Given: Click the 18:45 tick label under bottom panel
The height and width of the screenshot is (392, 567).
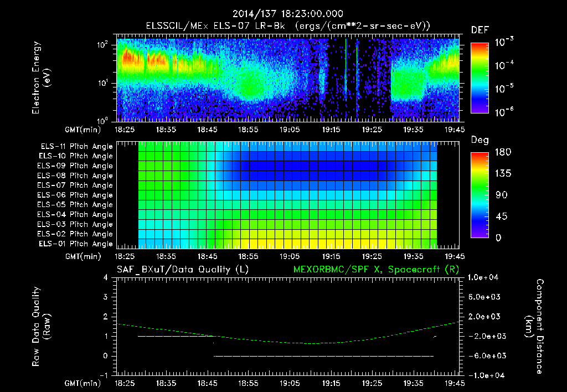Looking at the screenshot, I should click(207, 383).
